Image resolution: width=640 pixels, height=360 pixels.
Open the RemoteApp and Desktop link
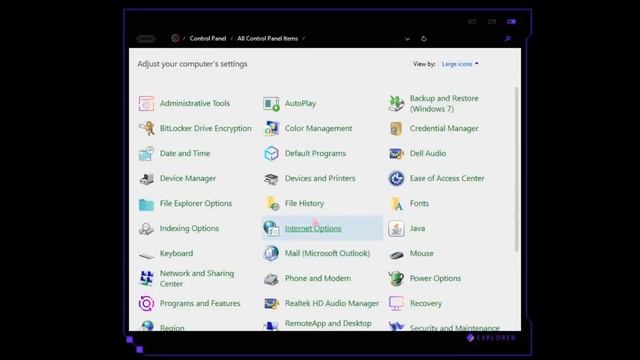tap(328, 323)
